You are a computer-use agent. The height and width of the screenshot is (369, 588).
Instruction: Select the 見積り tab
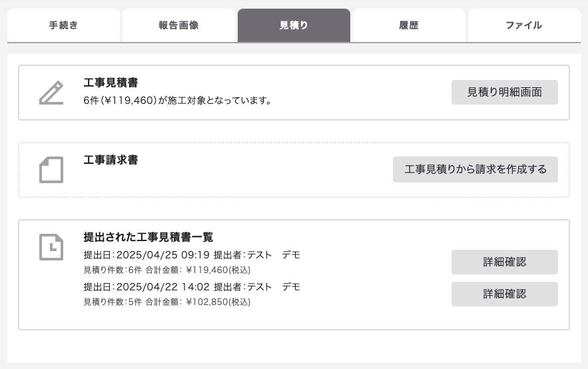(294, 25)
